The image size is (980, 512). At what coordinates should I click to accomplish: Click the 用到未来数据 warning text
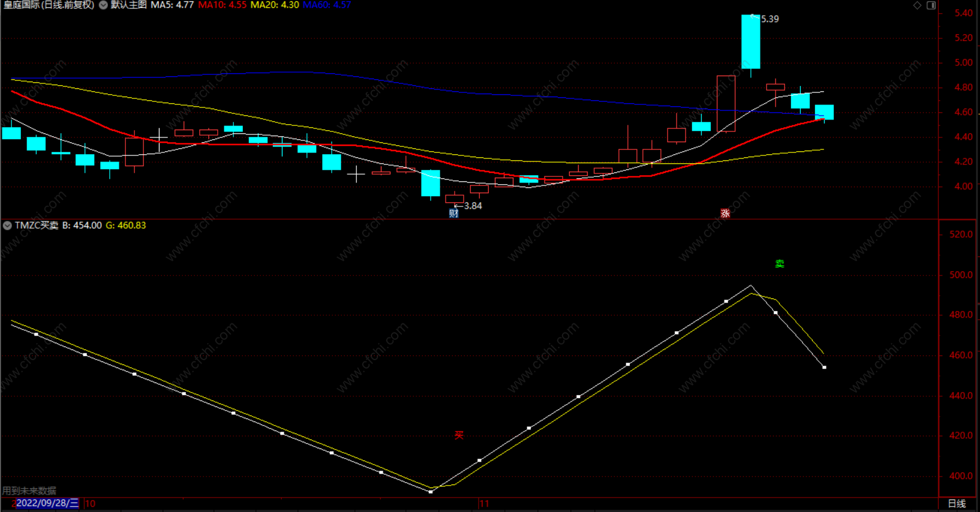pyautogui.click(x=29, y=490)
